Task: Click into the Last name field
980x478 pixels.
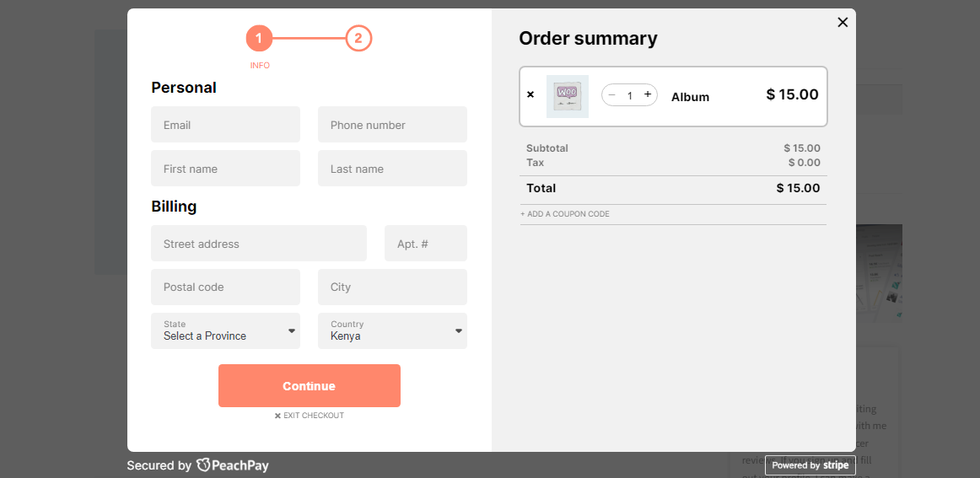Action: tap(392, 169)
